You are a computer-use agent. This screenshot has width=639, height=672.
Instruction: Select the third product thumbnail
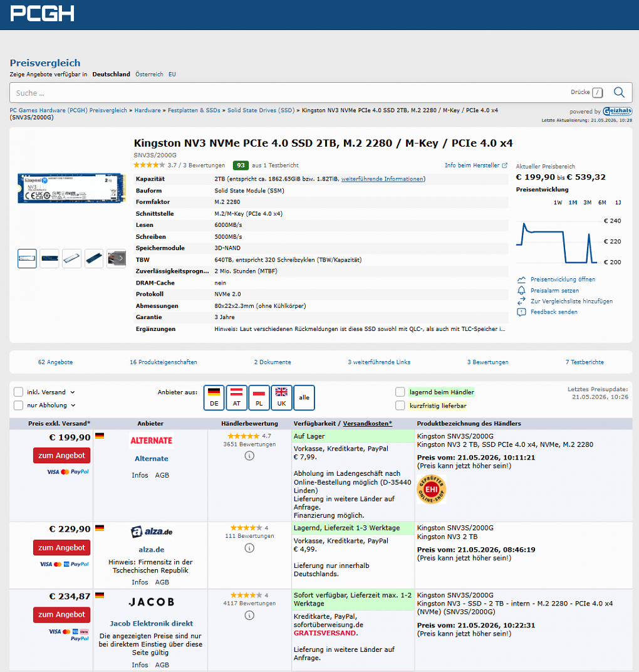click(71, 258)
